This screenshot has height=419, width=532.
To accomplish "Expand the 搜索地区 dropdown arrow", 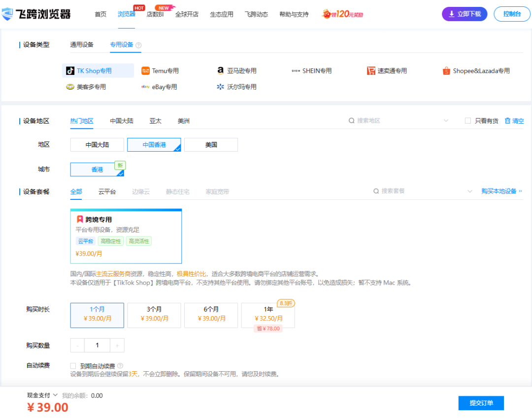I will (x=446, y=121).
